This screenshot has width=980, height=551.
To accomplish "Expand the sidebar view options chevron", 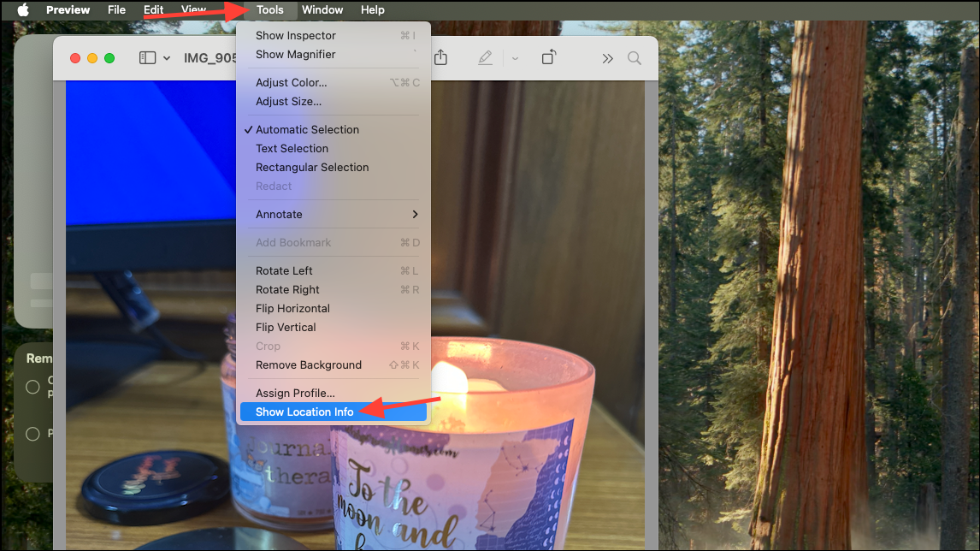I will 167,58.
